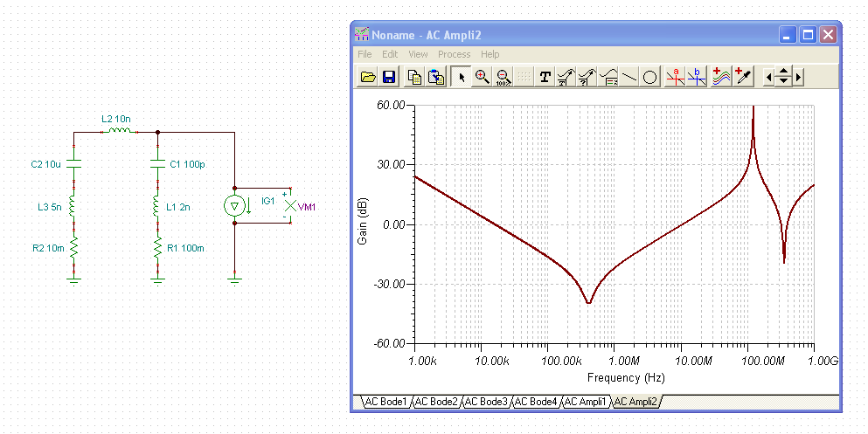Select the R1 100m resistor in schematic
Screen dimensions: 868x434
pos(157,248)
